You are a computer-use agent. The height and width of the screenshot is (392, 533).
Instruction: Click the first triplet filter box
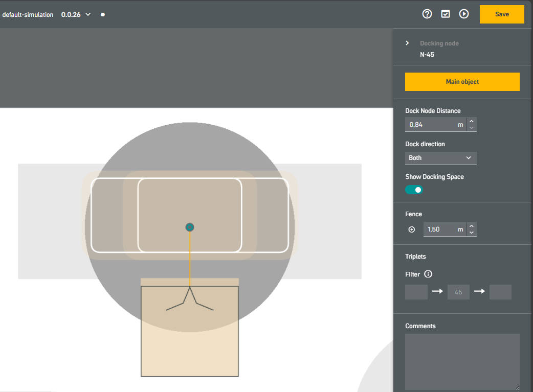click(416, 292)
